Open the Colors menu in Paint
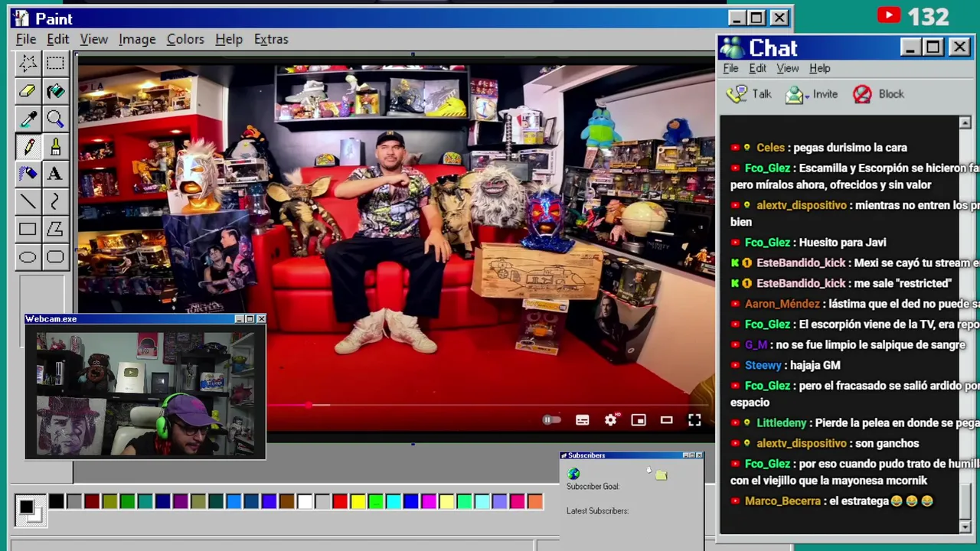The height and width of the screenshot is (551, 980). click(x=185, y=39)
